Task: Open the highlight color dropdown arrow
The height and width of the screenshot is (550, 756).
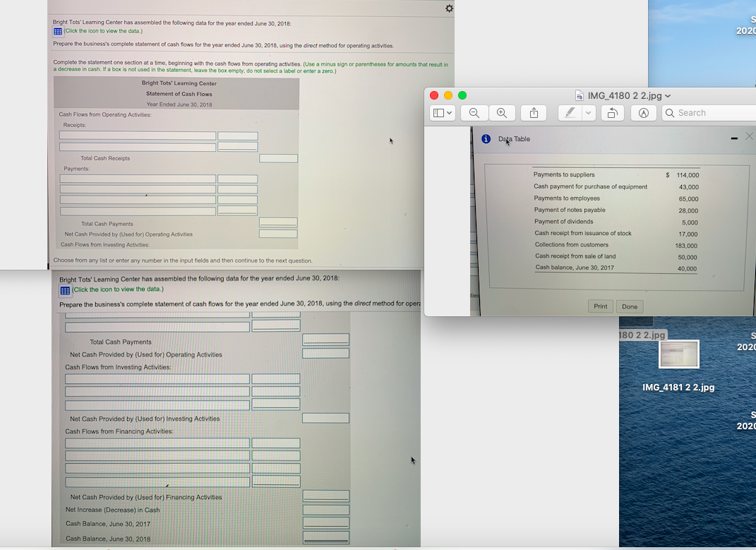Action: point(588,113)
